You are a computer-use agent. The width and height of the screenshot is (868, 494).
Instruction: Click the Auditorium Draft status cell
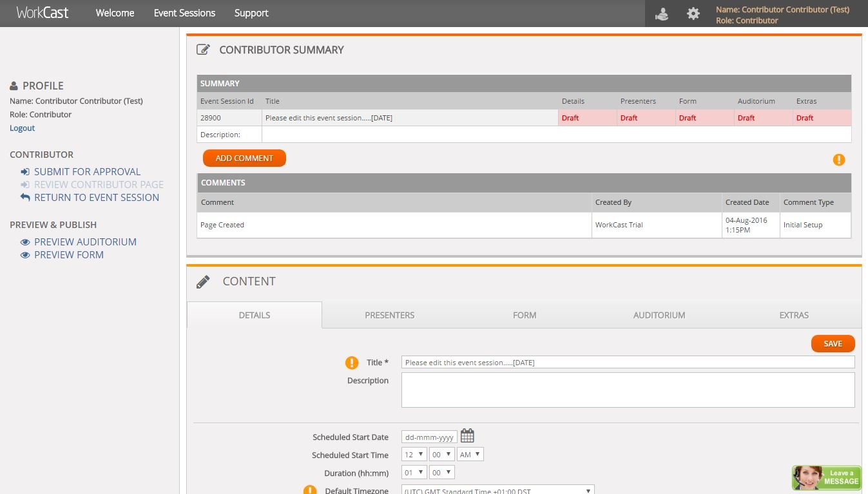coord(764,118)
